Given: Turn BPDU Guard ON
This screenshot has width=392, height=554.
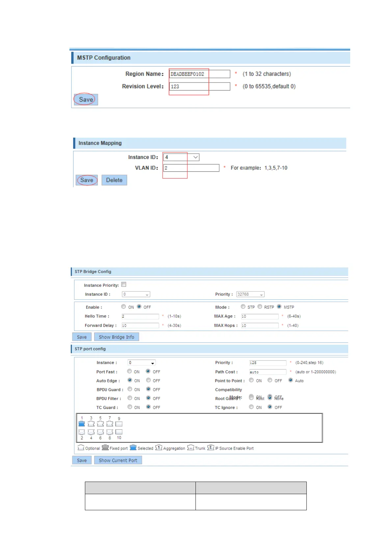Looking at the screenshot, I should point(130,389).
